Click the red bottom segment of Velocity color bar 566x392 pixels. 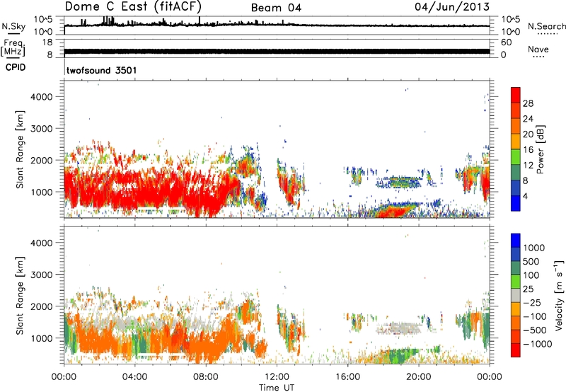click(x=516, y=350)
